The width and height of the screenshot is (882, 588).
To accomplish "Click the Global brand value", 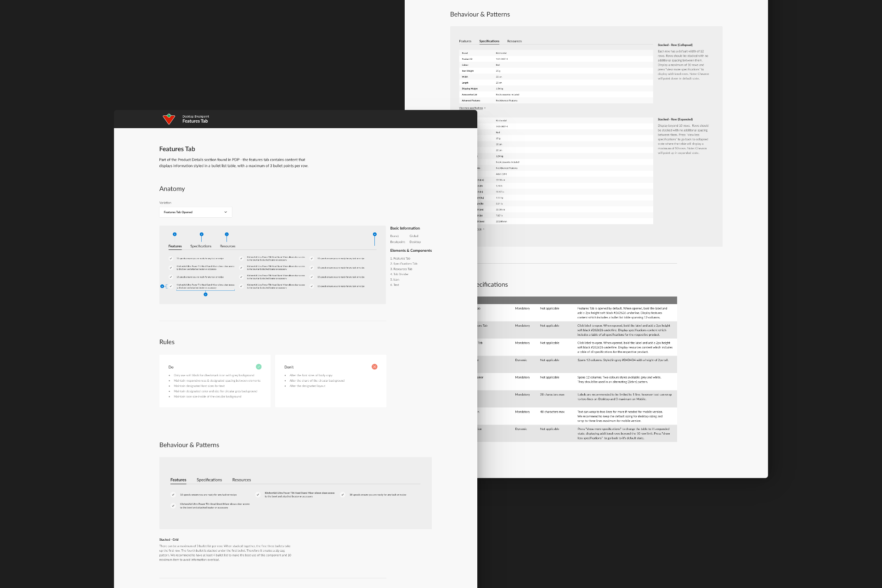I will [x=414, y=236].
